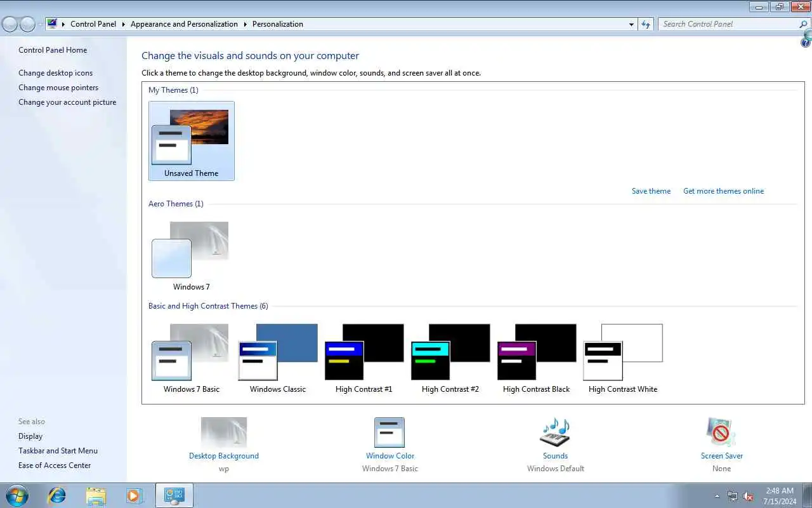Apply the High Contrast White theme
This screenshot has width=812, height=508.
(x=623, y=359)
